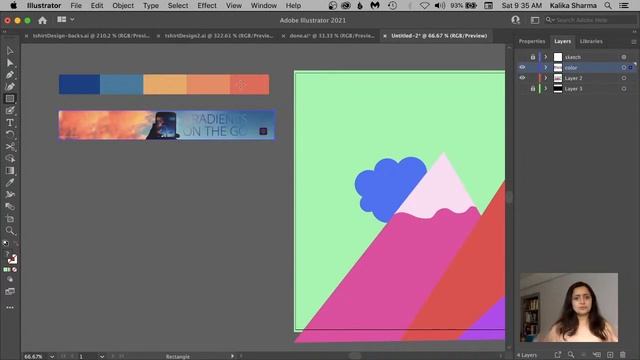Viewport: 640px width, 360px height.
Task: Select the Rotate tool
Action: click(10, 134)
